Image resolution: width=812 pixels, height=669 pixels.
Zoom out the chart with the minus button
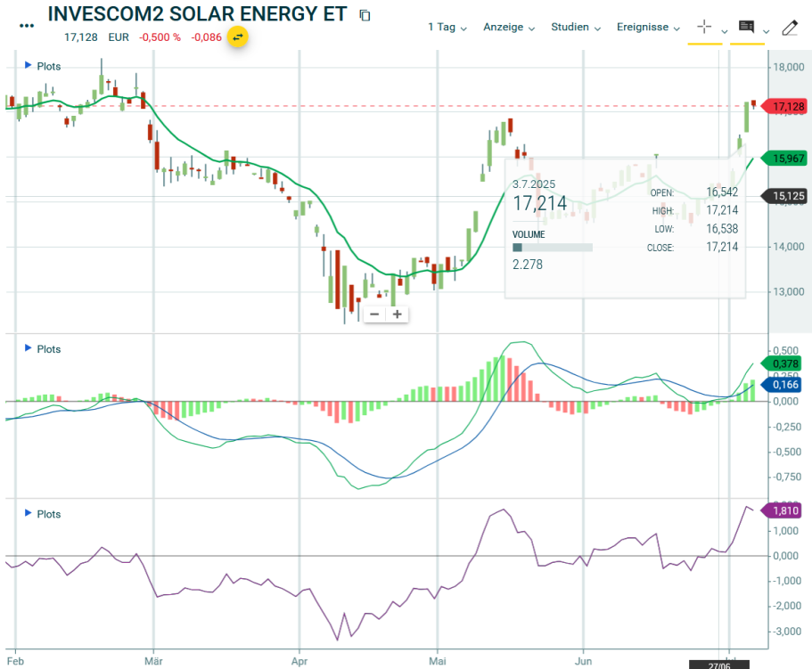[x=375, y=314]
